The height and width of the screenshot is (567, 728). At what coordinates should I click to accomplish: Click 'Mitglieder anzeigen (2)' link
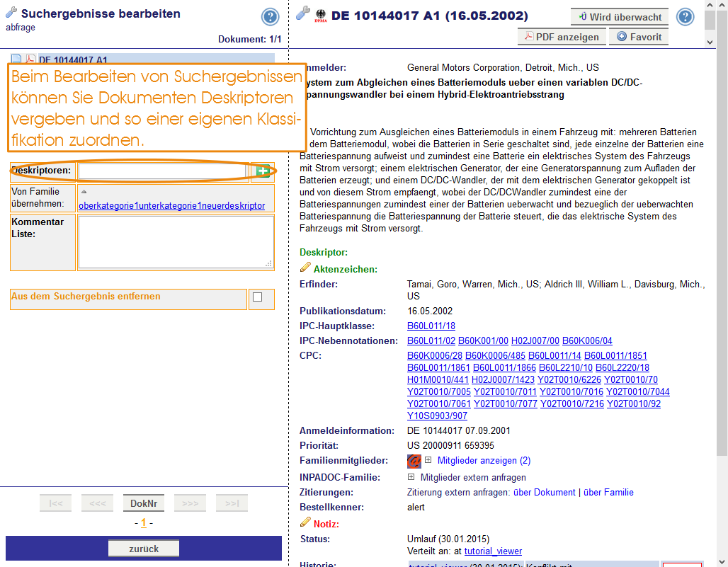(x=484, y=460)
